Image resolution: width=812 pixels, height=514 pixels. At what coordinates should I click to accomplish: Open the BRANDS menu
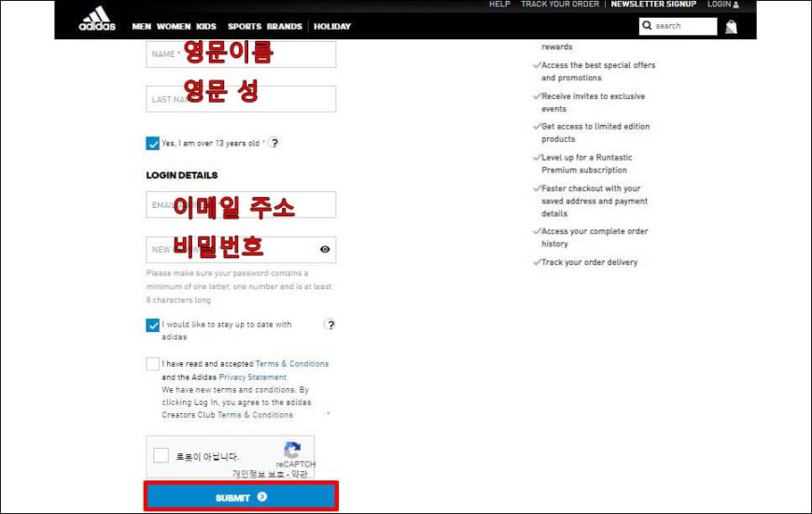click(285, 26)
